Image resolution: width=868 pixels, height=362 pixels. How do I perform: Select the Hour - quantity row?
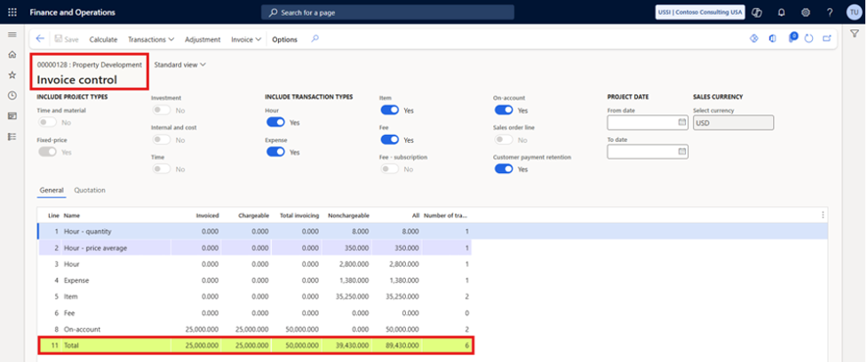[x=433, y=232]
